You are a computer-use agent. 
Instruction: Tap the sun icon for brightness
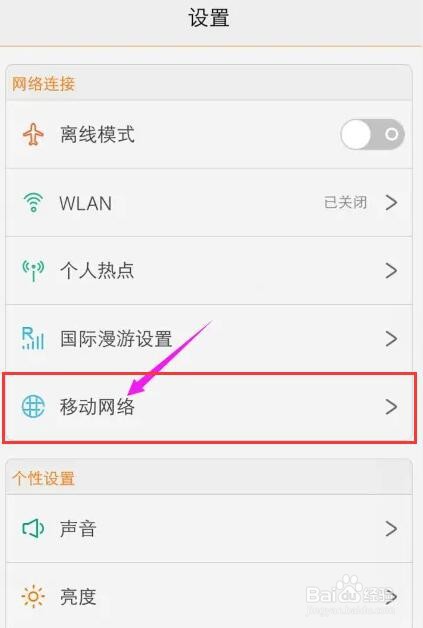pos(33,597)
